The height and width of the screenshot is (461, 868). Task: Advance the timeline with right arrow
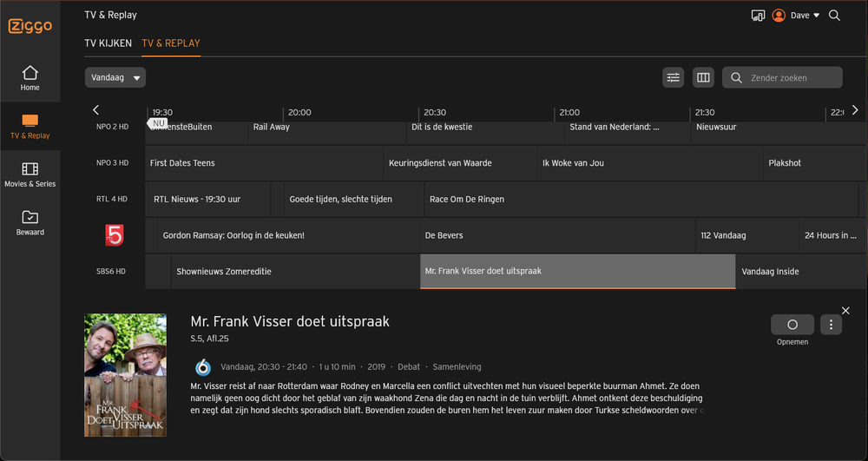point(855,109)
